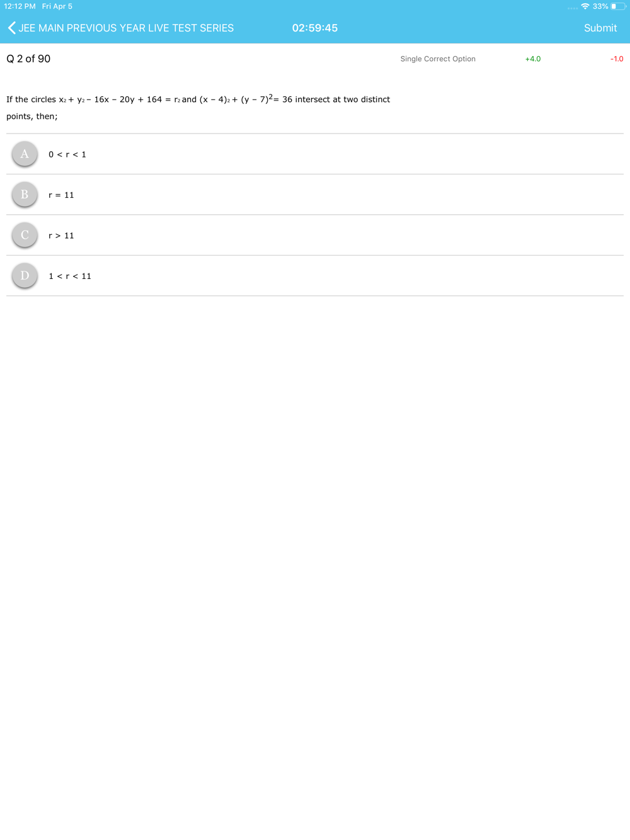
Task: Choose answer text 1 < r < 11
Action: (x=70, y=276)
